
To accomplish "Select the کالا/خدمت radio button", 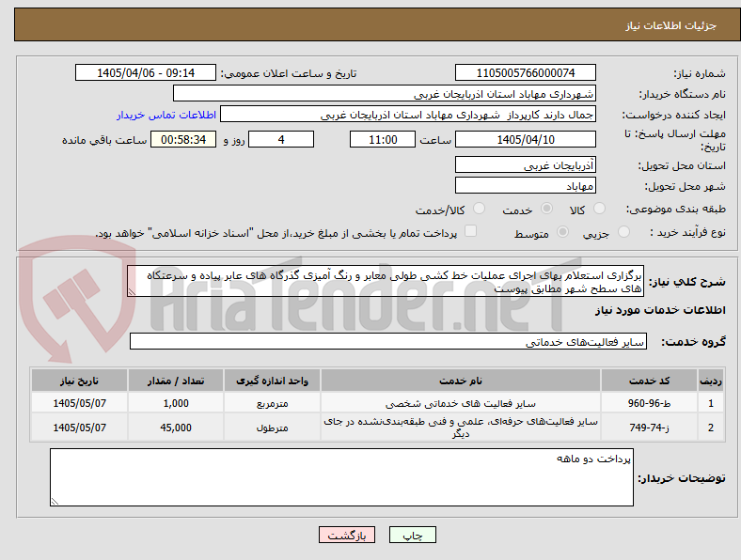I will coord(479,209).
